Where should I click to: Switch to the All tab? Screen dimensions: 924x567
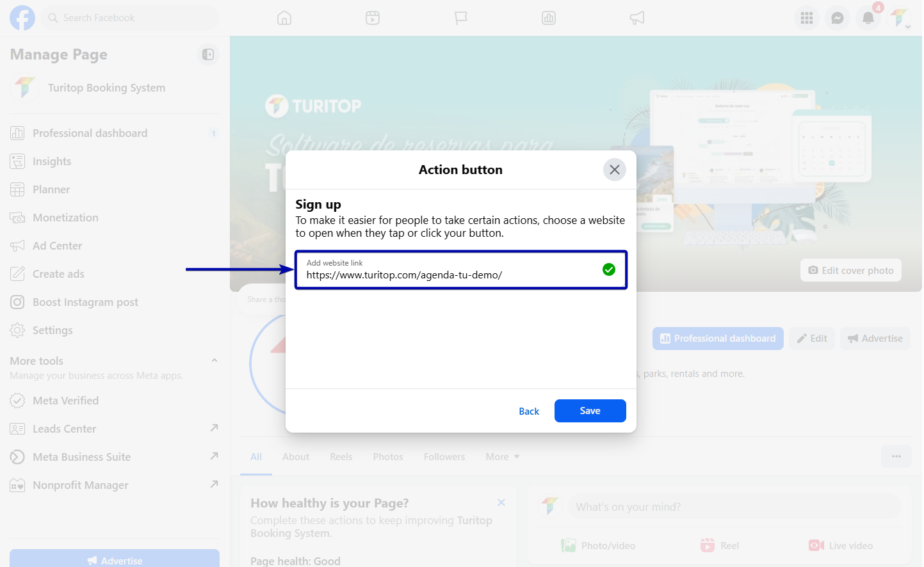click(x=256, y=457)
